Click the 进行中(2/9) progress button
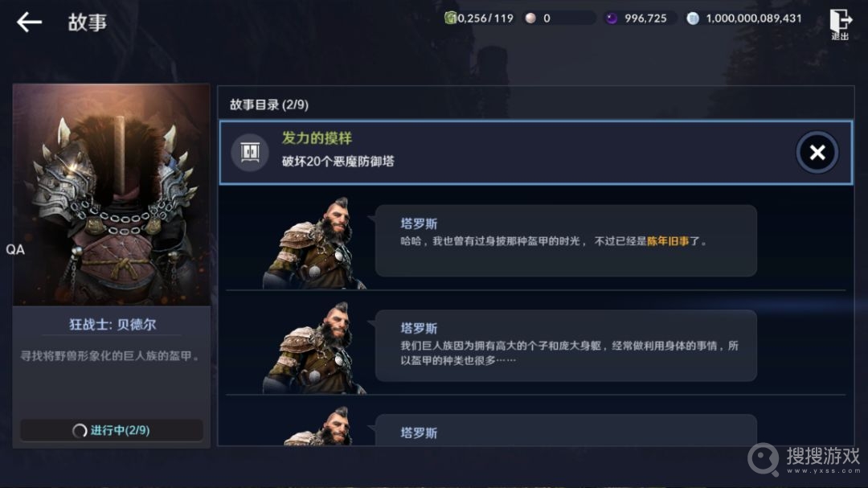Screen dimensions: 868x488 pos(112,430)
